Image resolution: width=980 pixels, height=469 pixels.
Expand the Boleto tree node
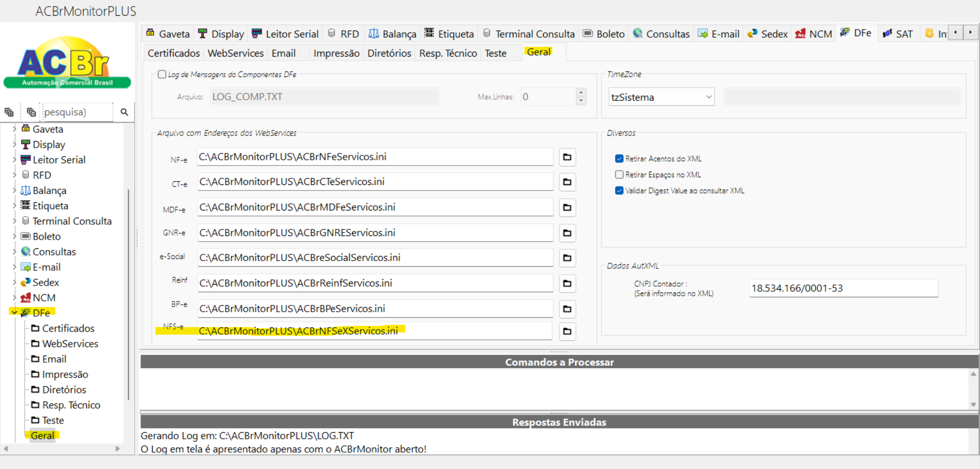(14, 237)
